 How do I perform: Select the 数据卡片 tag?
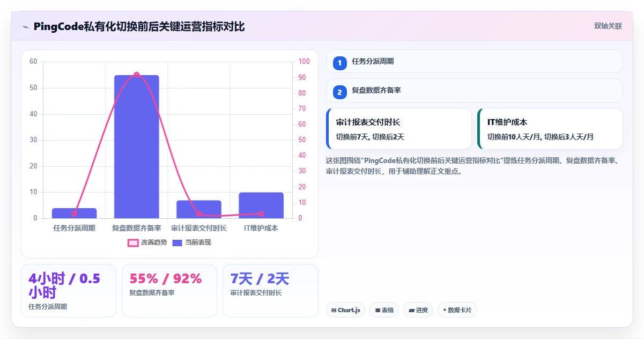(x=457, y=310)
